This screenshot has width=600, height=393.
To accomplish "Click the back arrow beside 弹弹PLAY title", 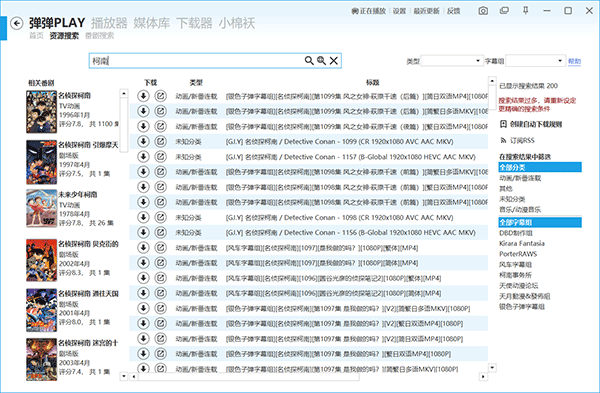I will tap(16, 23).
